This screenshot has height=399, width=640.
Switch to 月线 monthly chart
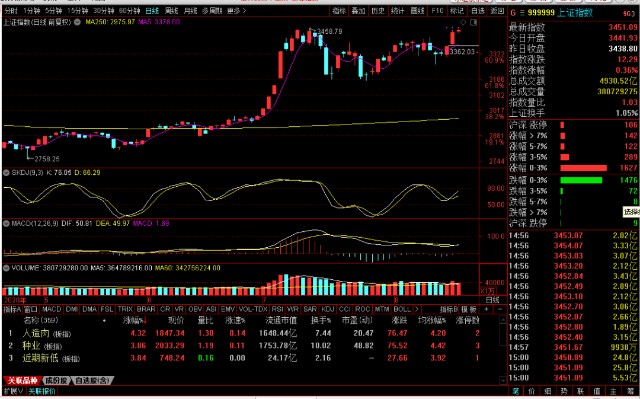point(190,11)
